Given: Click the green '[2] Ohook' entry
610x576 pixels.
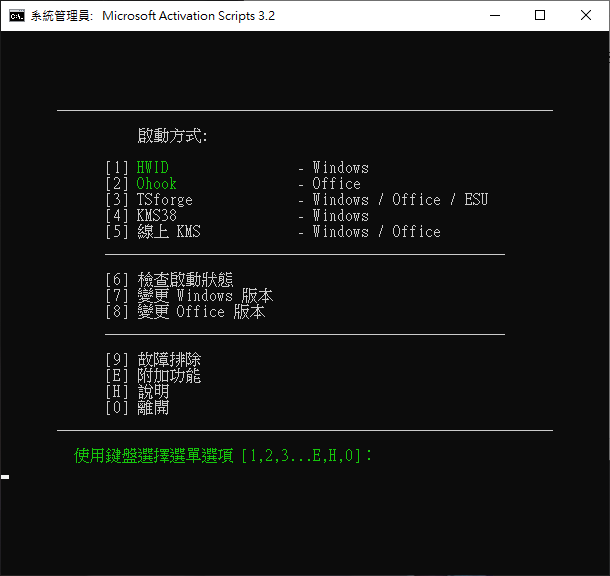Looking at the screenshot, I should [x=141, y=184].
